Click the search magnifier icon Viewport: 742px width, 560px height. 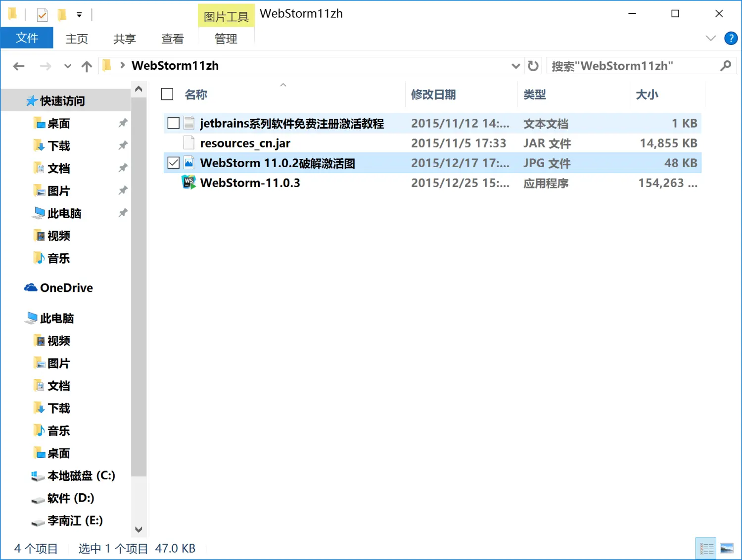pos(726,66)
